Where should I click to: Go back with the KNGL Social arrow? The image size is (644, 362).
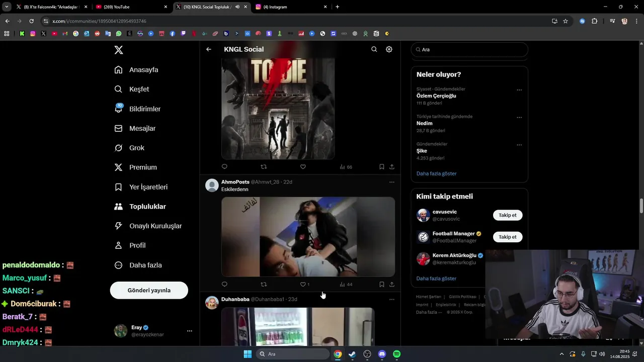[x=209, y=49]
